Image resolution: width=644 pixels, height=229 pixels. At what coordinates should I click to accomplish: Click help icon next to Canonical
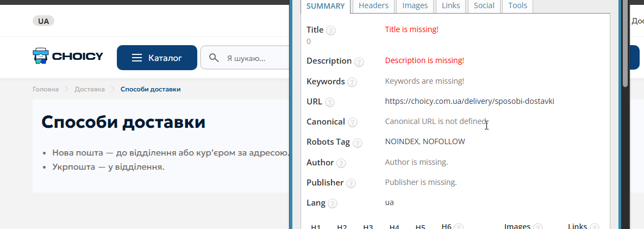(352, 122)
